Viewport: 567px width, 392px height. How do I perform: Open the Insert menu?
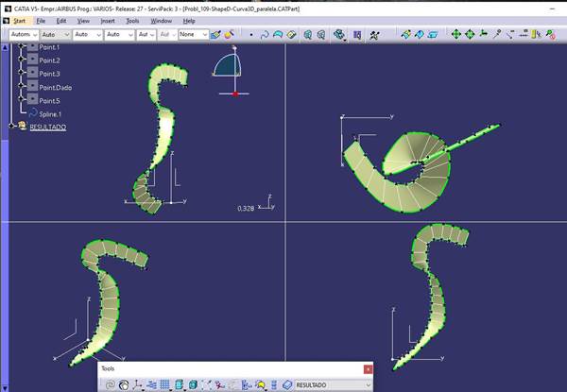(109, 20)
